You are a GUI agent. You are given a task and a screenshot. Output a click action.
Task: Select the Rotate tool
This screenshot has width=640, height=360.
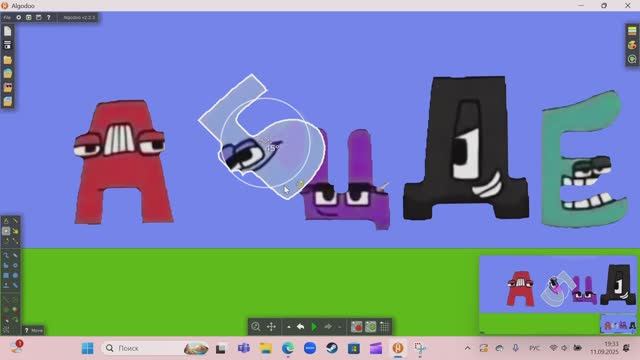point(6,241)
